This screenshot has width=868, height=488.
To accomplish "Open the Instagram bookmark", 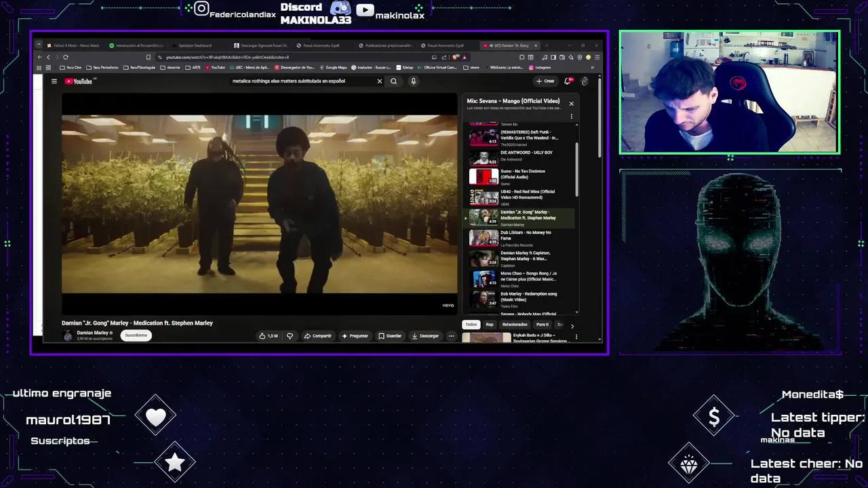I will click(x=540, y=68).
